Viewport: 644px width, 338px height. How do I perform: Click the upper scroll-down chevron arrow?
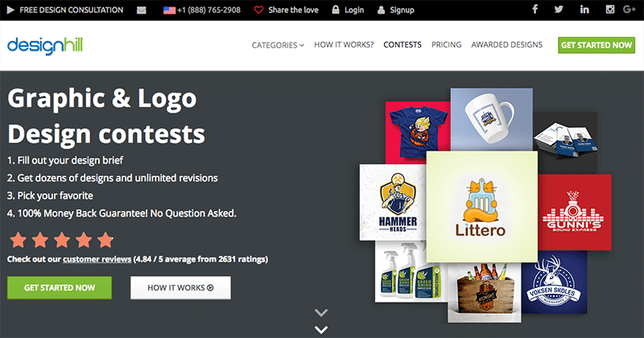(x=320, y=312)
